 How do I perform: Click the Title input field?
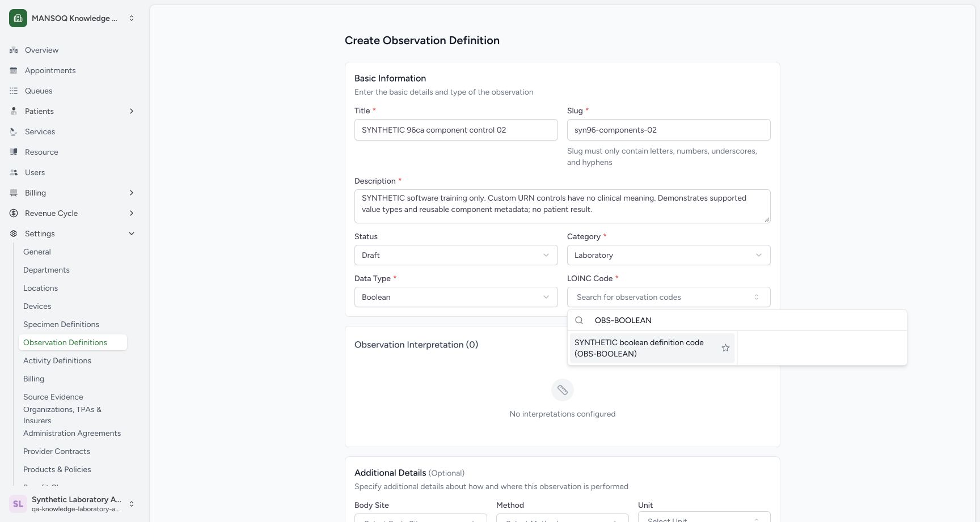coord(456,130)
